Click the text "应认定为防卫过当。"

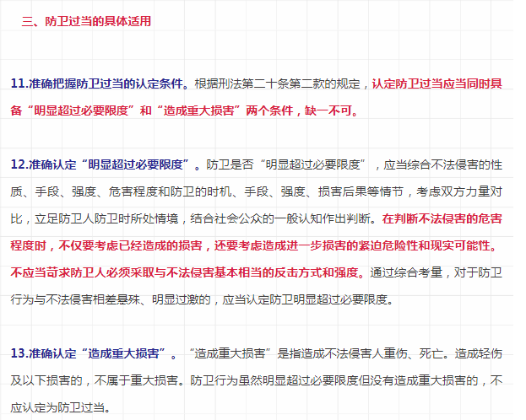pos(61,407)
